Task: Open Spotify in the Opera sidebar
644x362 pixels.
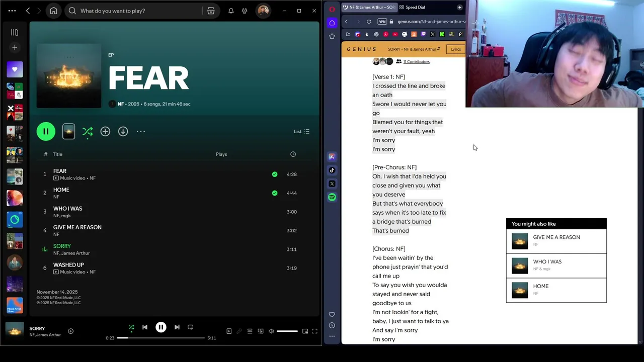Action: pos(332,198)
